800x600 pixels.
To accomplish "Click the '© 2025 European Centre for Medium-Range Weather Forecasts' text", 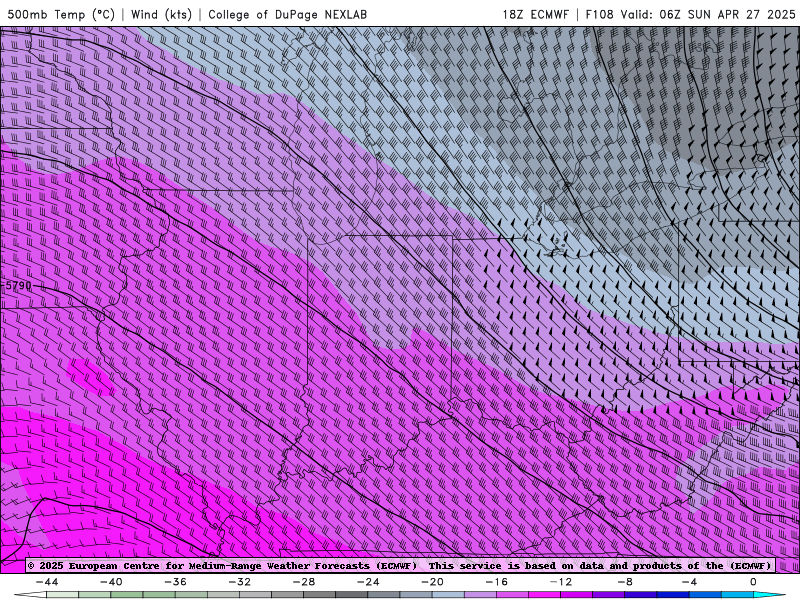I will pos(199,566).
